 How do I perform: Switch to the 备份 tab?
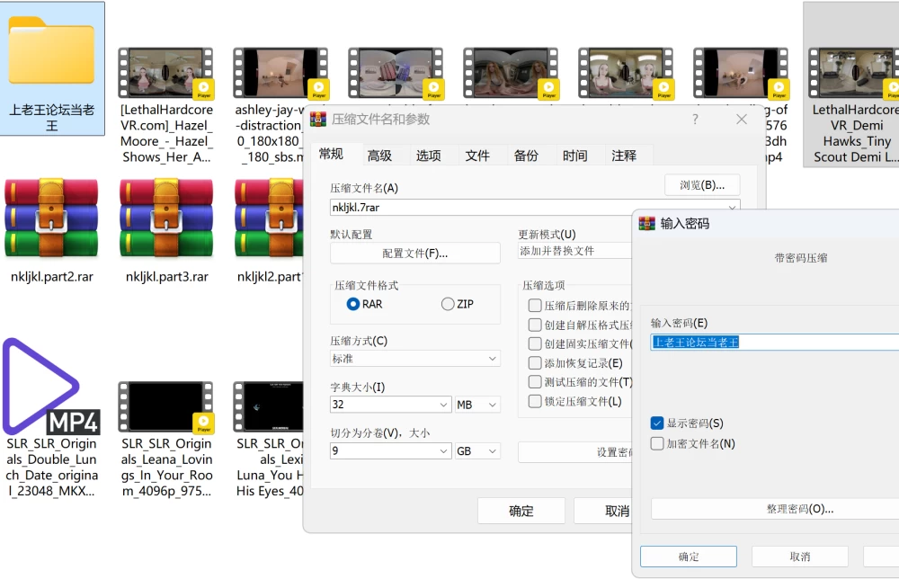[526, 156]
